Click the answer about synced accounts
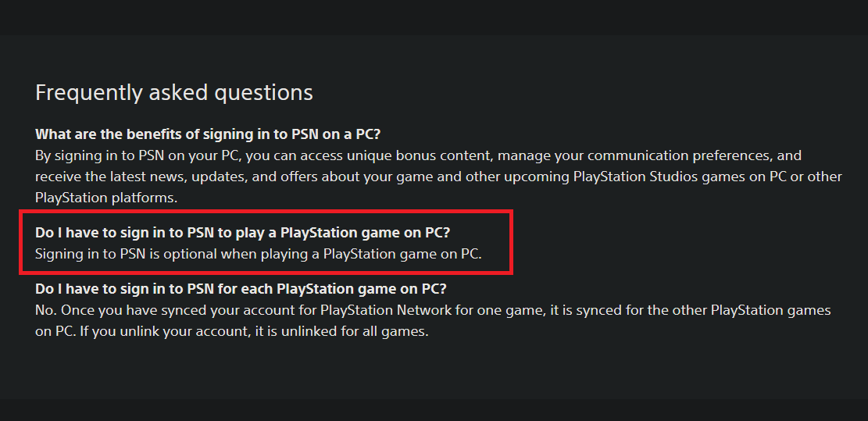Viewport: 868px width, 421px height. pyautogui.click(x=432, y=320)
